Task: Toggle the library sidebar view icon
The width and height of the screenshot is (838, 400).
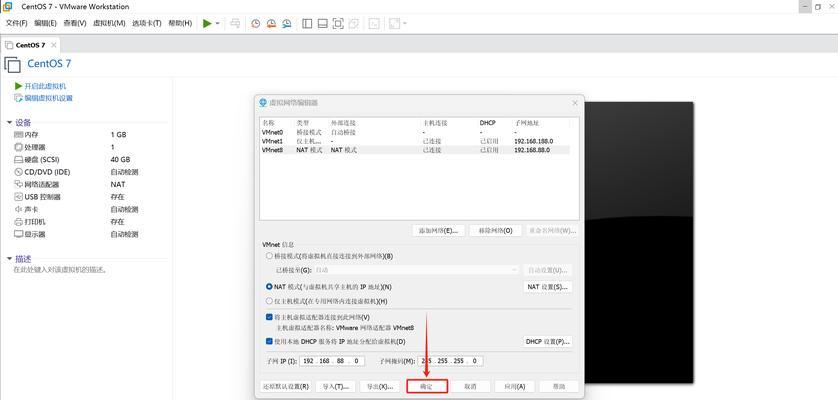Action: 307,24
